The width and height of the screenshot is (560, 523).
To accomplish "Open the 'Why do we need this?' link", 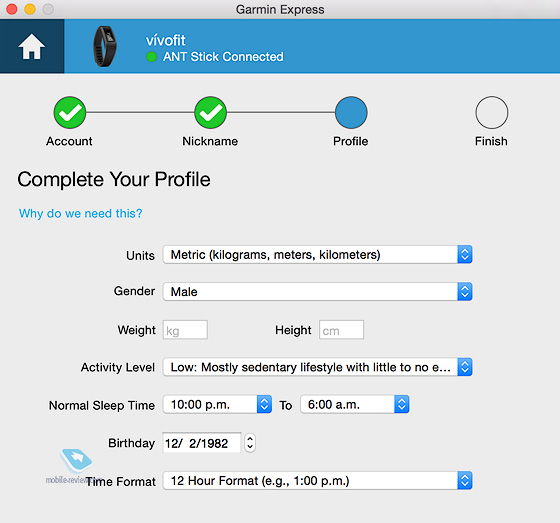I will pos(80,213).
